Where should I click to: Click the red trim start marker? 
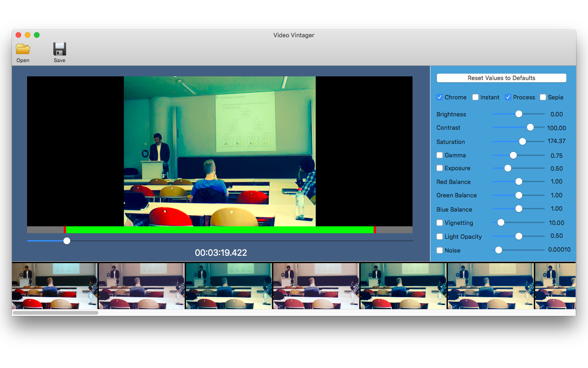[x=65, y=230]
